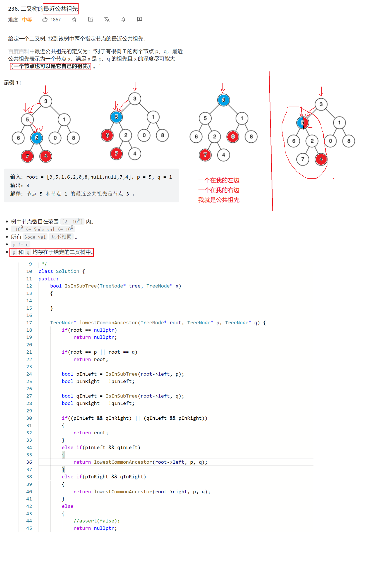Screen dimensions: 376x588
Task: Click lowestCommonAncestor function name on line 17
Action: click(x=108, y=323)
